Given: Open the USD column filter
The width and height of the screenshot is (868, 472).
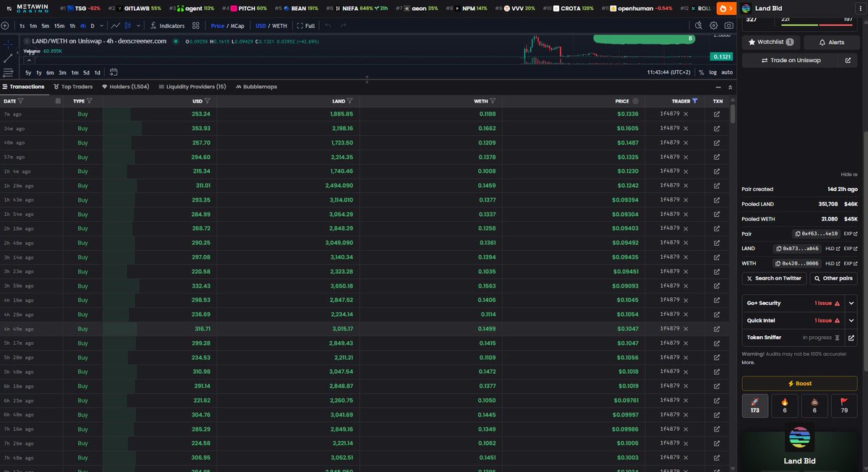Looking at the screenshot, I should point(208,101).
